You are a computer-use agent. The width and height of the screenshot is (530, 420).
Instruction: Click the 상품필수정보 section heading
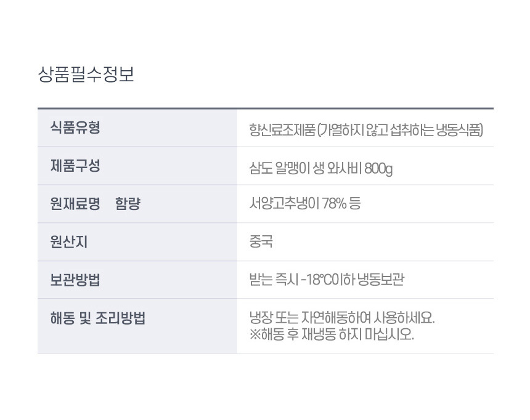tap(86, 75)
